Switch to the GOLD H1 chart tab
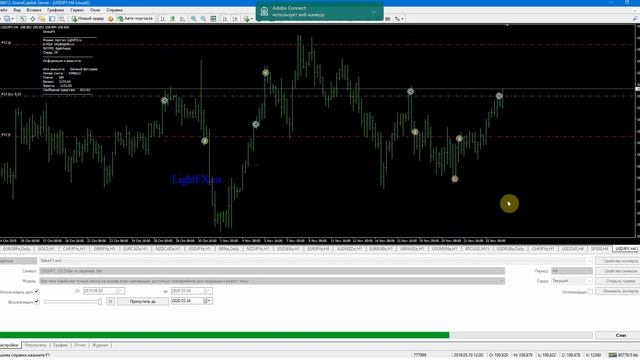The image size is (640, 360). (x=46, y=249)
